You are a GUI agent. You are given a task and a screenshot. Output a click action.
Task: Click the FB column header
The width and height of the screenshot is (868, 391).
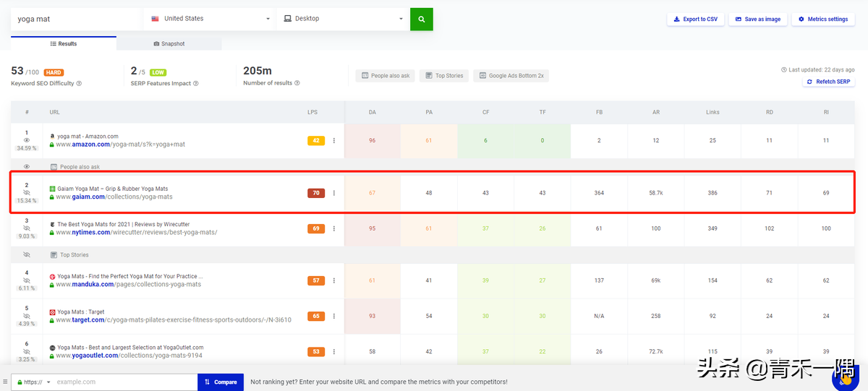[x=599, y=112]
